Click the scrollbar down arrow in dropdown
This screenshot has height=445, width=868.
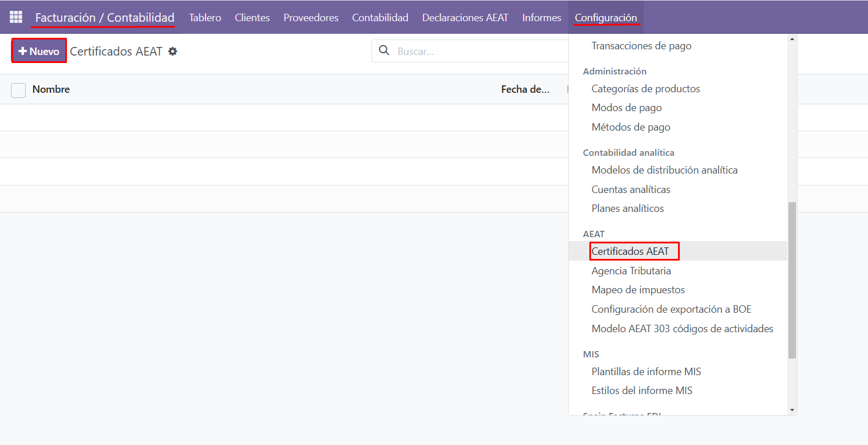[x=792, y=410]
